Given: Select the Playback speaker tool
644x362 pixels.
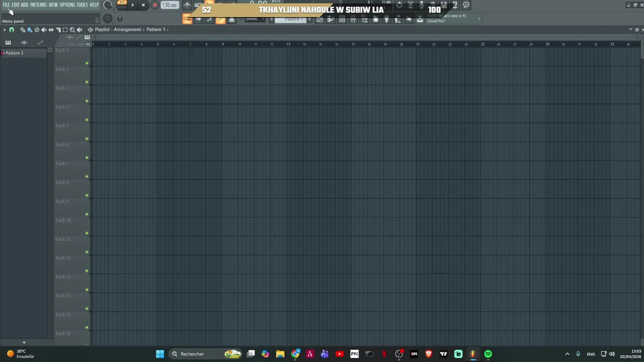Looking at the screenshot, I should click(79, 30).
